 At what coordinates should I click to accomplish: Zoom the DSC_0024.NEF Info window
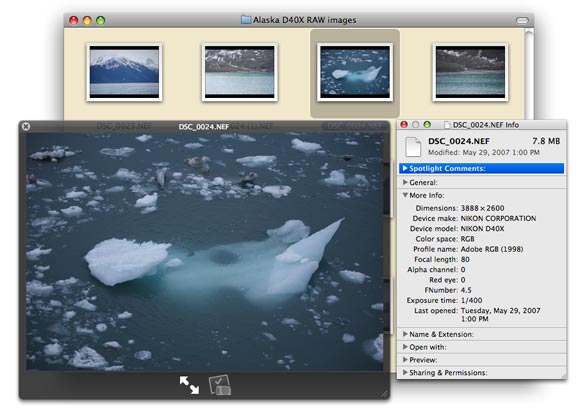[427, 125]
